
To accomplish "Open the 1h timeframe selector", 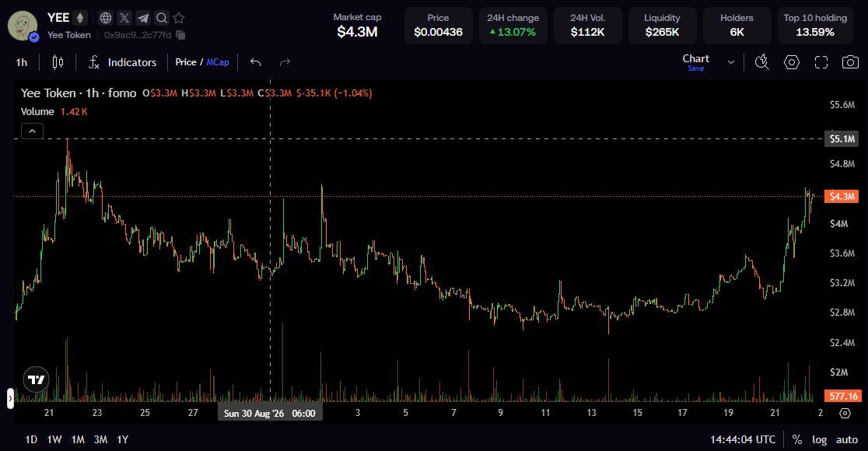I will pyautogui.click(x=22, y=62).
